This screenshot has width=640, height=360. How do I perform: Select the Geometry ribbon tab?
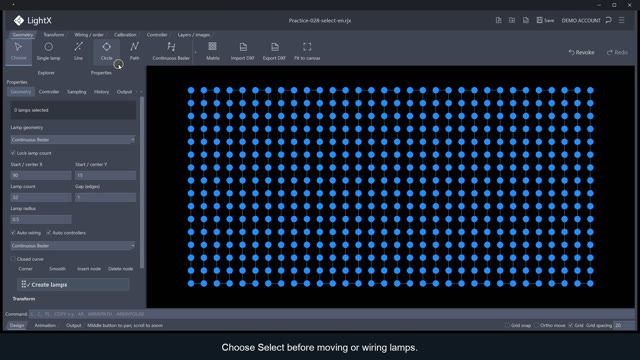(22, 35)
